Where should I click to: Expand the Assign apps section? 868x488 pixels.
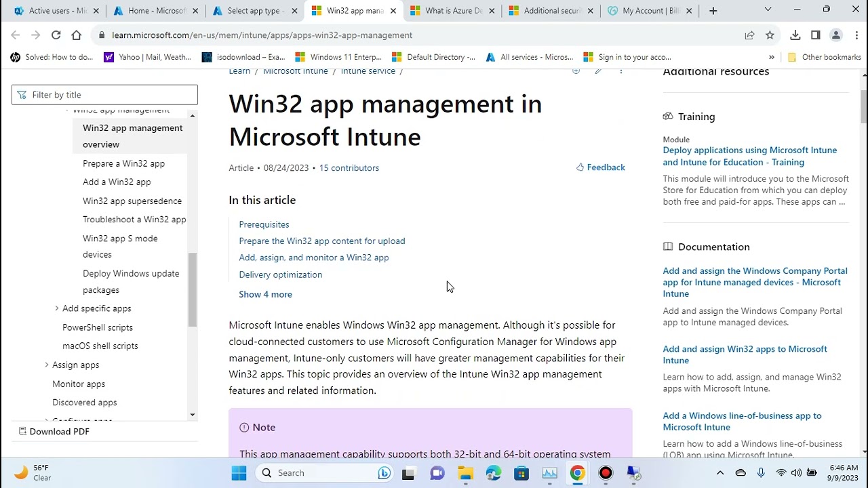pos(47,365)
